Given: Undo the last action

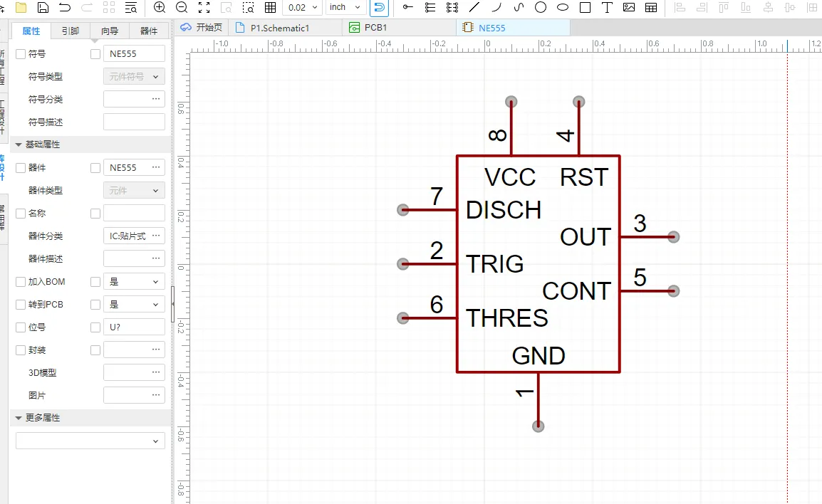Looking at the screenshot, I should tap(65, 7).
